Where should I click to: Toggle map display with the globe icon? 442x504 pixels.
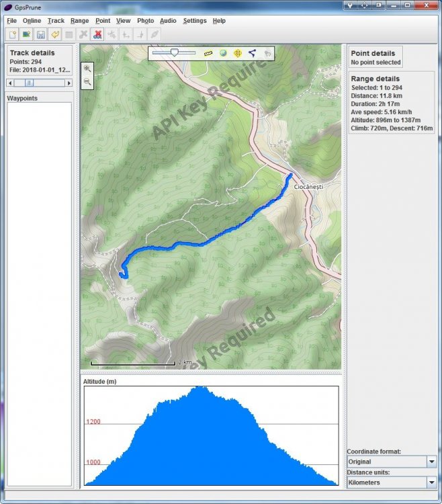click(223, 53)
